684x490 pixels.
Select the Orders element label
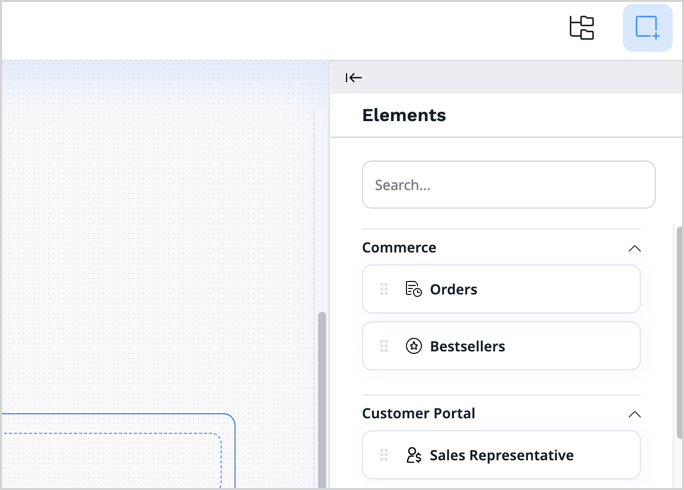pyautogui.click(x=453, y=289)
